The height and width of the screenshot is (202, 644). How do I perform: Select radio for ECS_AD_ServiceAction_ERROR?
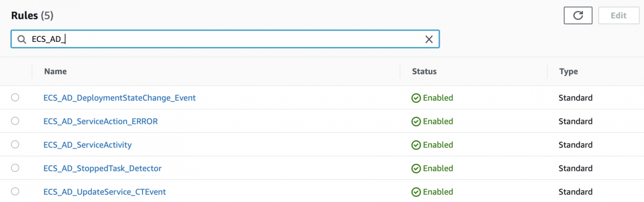[15, 121]
